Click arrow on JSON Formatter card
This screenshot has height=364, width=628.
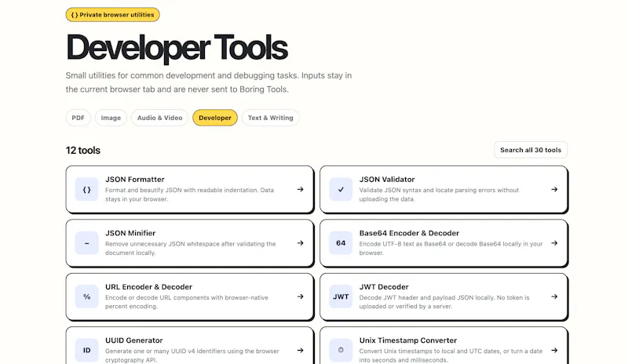pyautogui.click(x=300, y=189)
